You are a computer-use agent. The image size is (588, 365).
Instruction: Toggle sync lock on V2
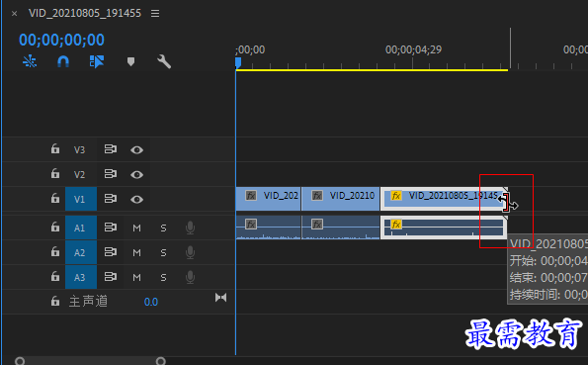111,174
